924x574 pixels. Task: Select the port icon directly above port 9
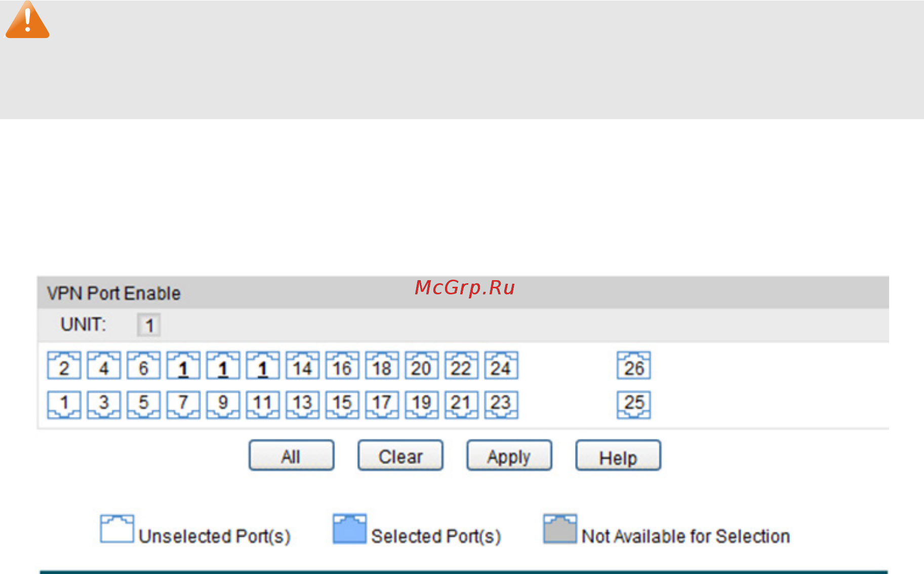click(223, 366)
